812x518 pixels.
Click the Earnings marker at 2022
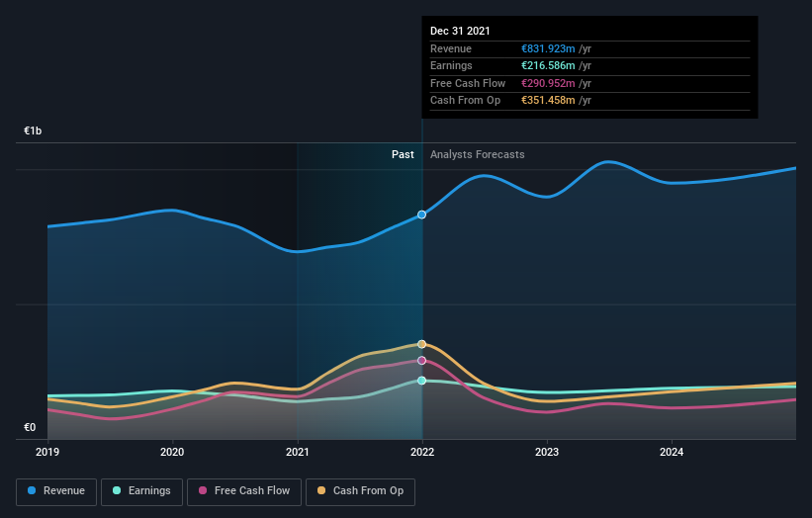click(422, 381)
